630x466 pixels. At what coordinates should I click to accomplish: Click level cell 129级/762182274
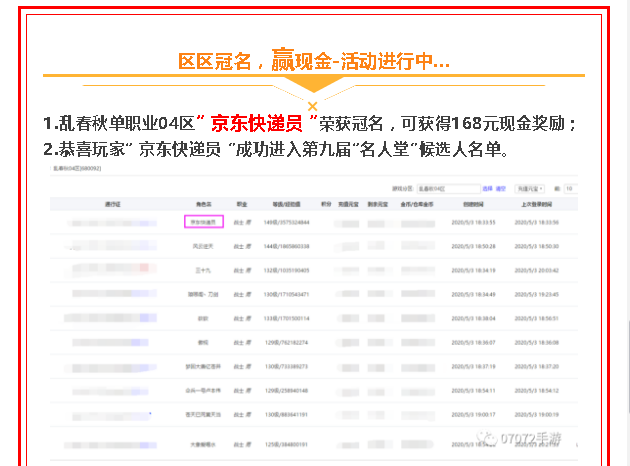tap(286, 343)
